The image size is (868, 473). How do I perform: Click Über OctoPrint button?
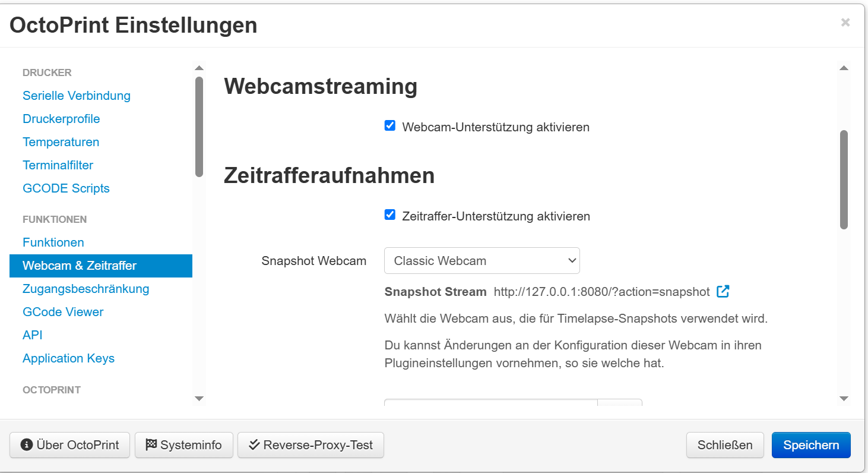click(69, 445)
